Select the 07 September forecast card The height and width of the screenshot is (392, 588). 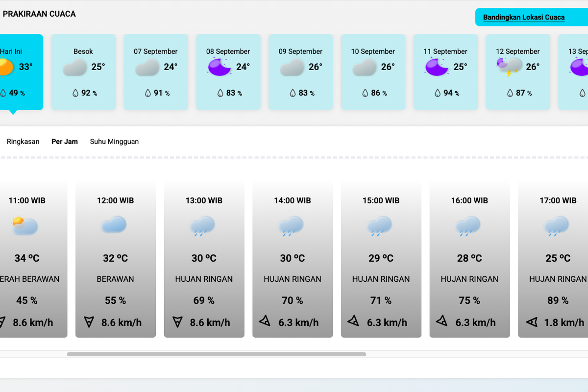[156, 72]
